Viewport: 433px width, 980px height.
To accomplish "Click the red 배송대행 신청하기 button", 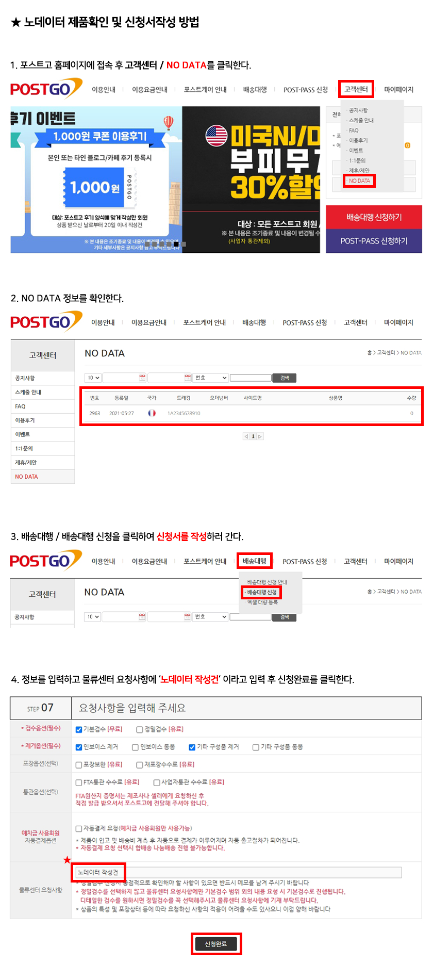I will pos(374,217).
